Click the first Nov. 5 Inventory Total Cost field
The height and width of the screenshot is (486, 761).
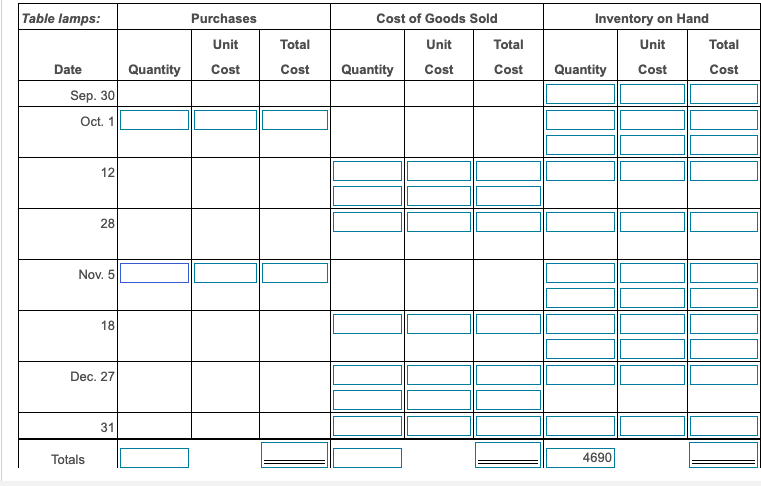tap(724, 273)
